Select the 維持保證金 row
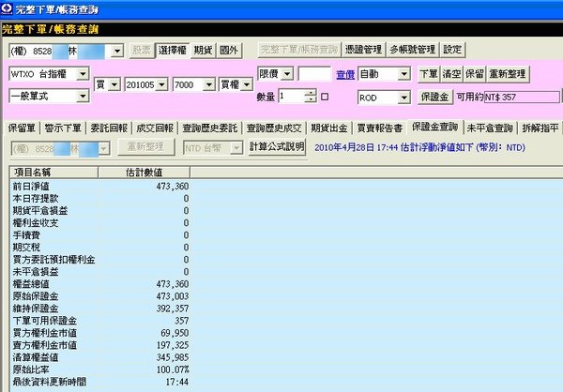 [x=99, y=309]
